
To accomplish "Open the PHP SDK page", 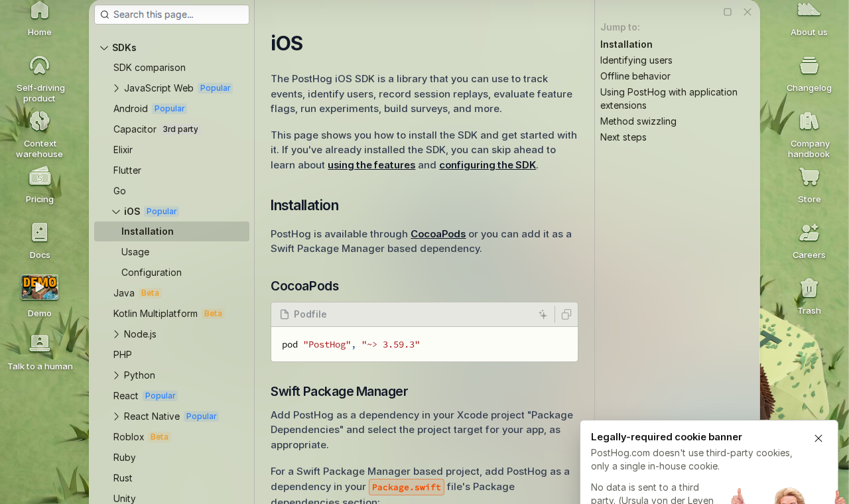I will click(123, 355).
